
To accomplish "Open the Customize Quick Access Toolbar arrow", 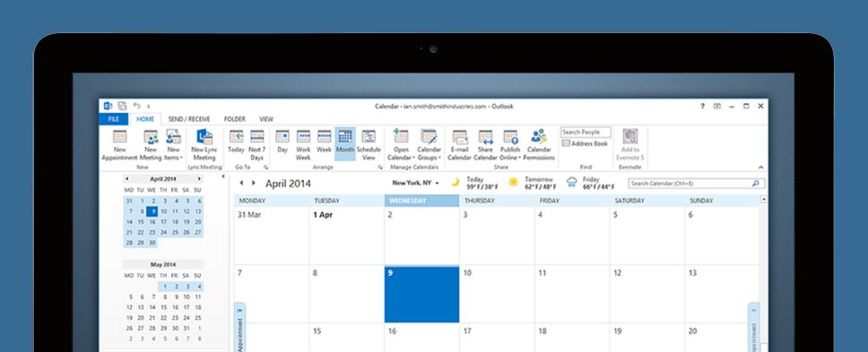I will point(148,106).
